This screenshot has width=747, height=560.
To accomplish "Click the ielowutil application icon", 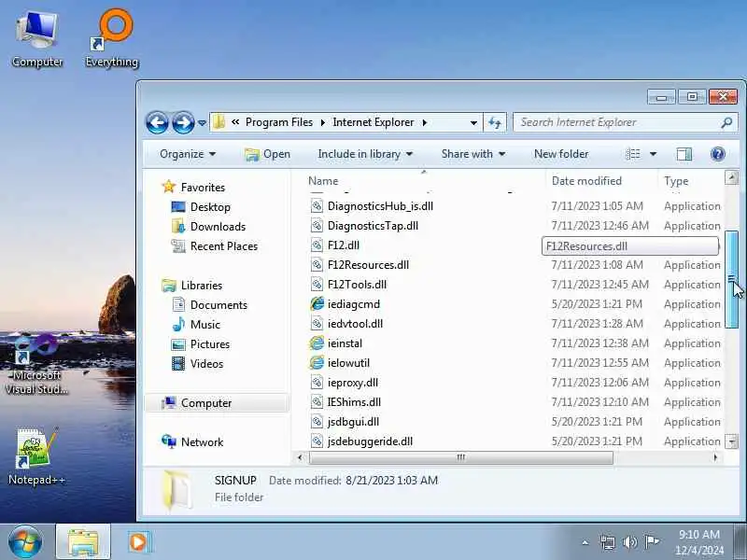I will [x=317, y=363].
